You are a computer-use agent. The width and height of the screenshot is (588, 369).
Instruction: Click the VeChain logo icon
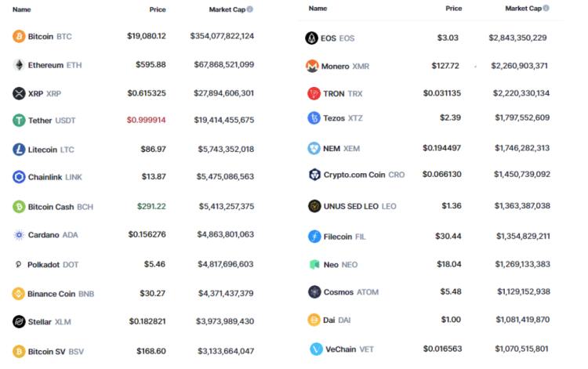pyautogui.click(x=316, y=349)
